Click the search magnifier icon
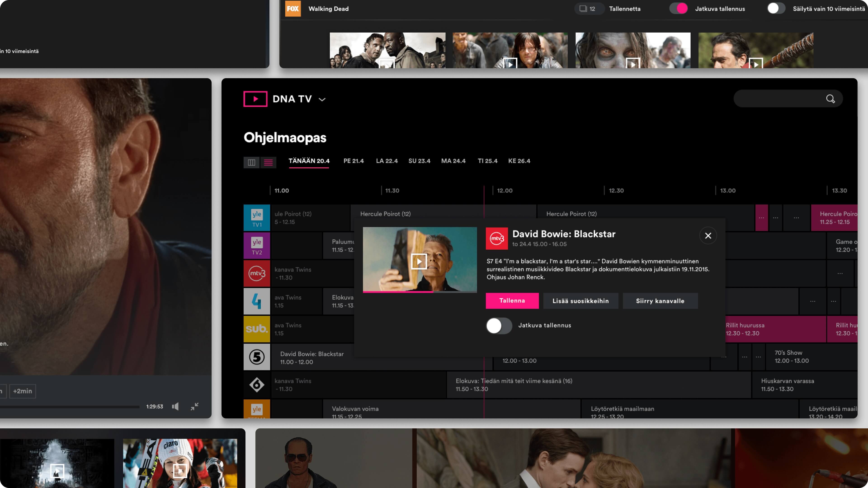Image resolution: width=868 pixels, height=488 pixels. coord(830,99)
